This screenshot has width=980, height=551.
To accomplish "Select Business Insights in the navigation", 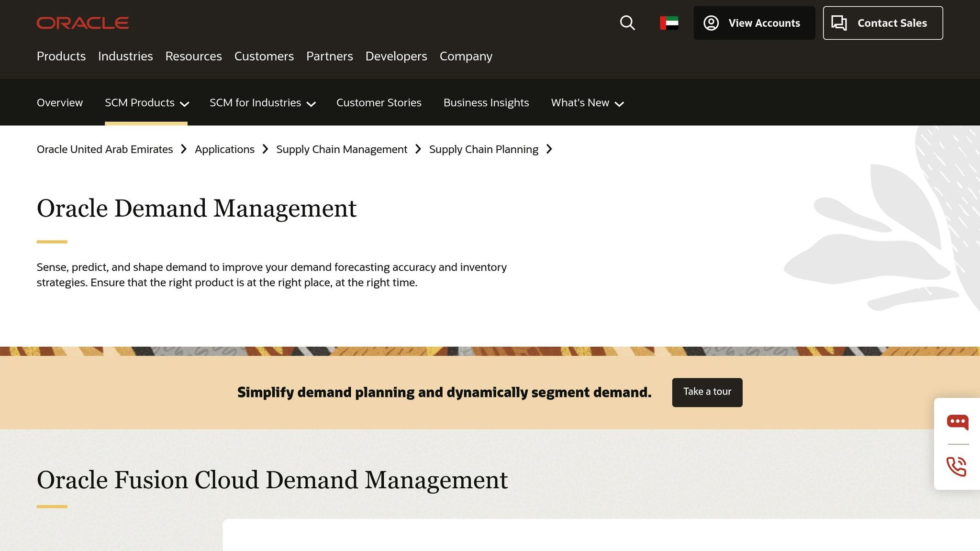I will tap(486, 102).
